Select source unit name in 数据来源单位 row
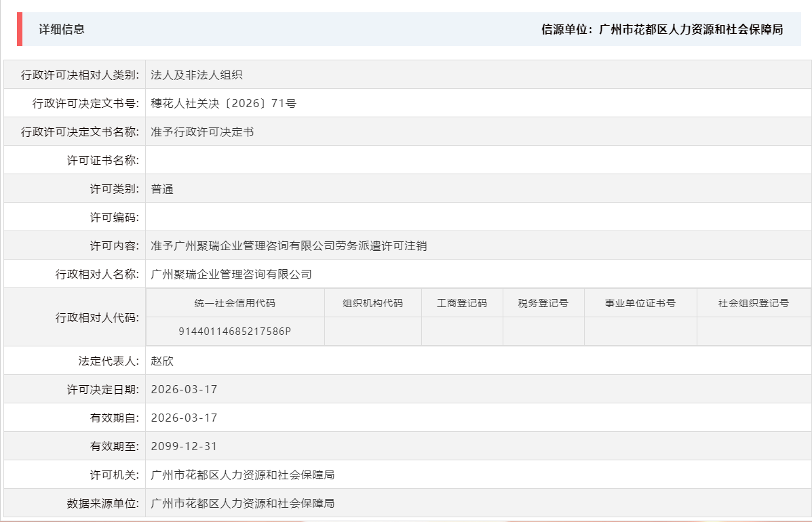 pos(243,504)
